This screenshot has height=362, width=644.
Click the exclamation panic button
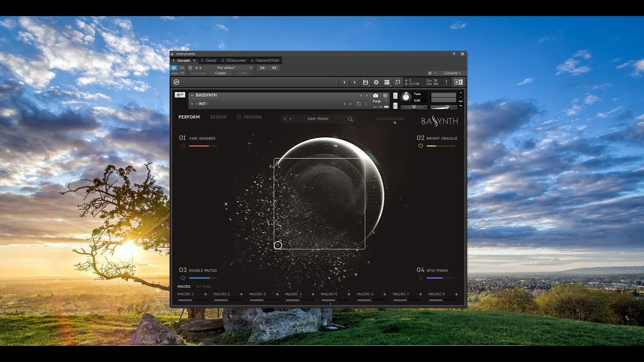[x=446, y=82]
